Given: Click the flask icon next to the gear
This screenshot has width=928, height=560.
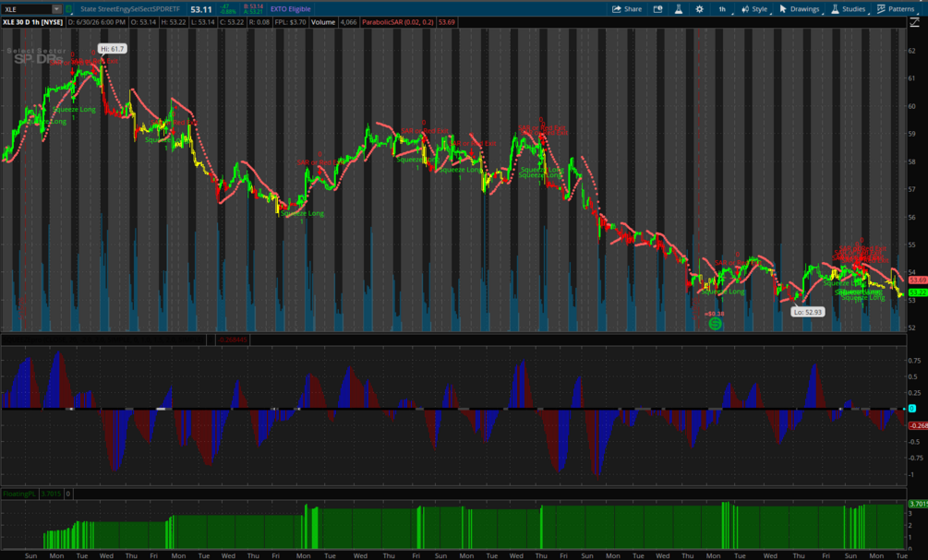Looking at the screenshot, I should tap(679, 9).
